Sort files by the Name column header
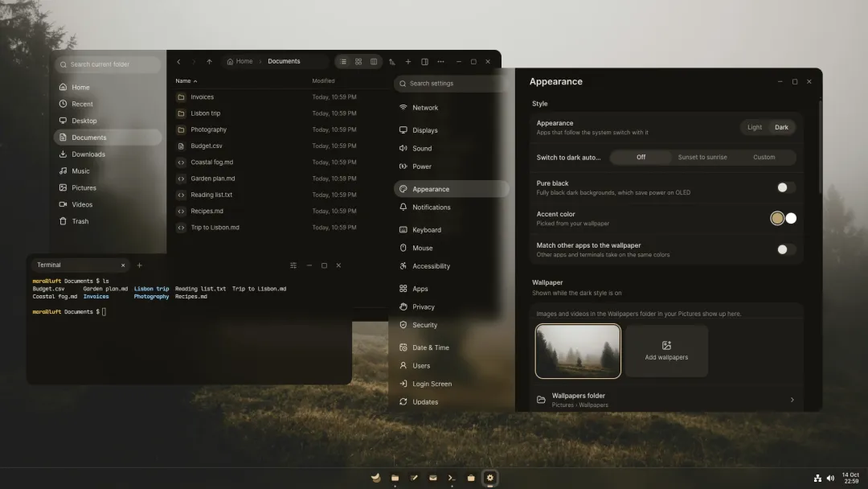 tap(186, 81)
